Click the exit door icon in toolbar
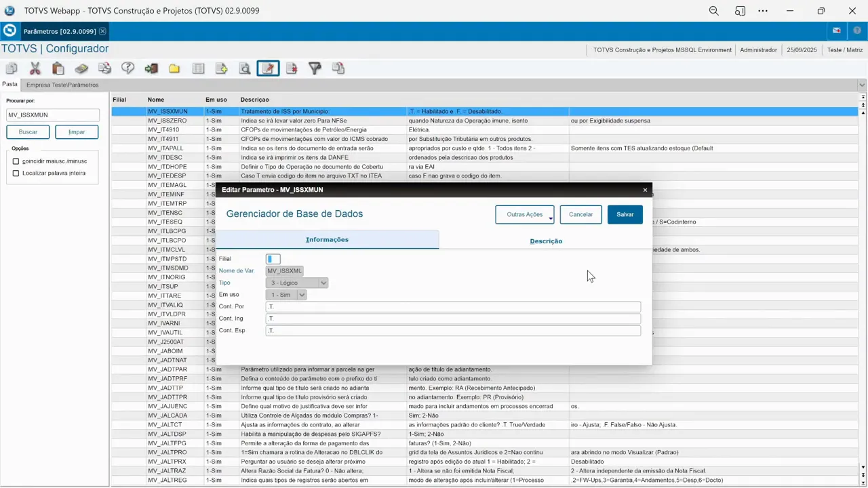The image size is (868, 488). 151,68
